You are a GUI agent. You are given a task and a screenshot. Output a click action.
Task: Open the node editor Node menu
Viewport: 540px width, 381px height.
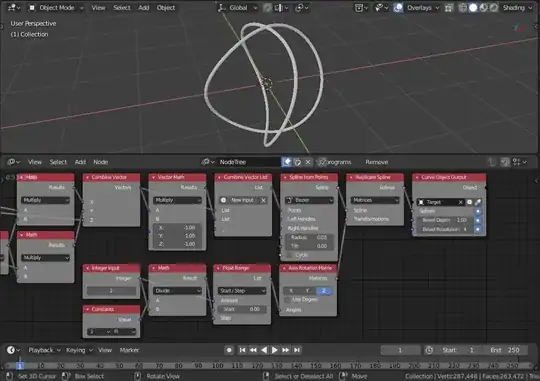tap(101, 162)
